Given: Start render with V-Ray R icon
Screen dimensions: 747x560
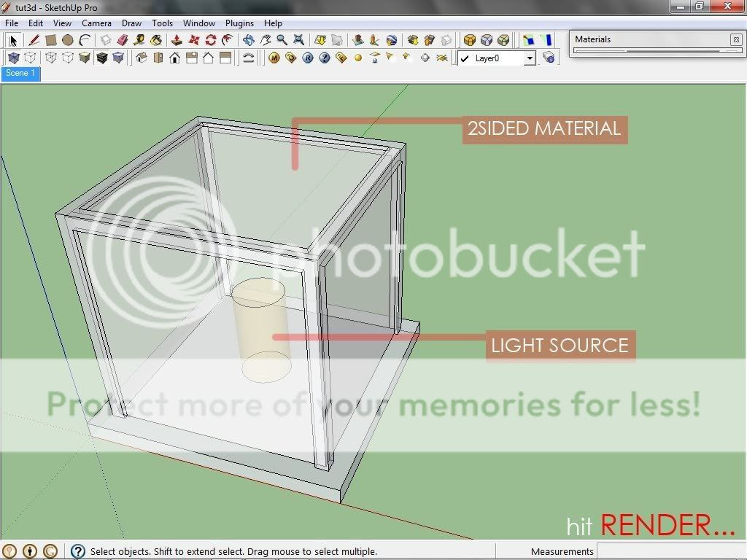Looking at the screenshot, I should pos(308,58).
